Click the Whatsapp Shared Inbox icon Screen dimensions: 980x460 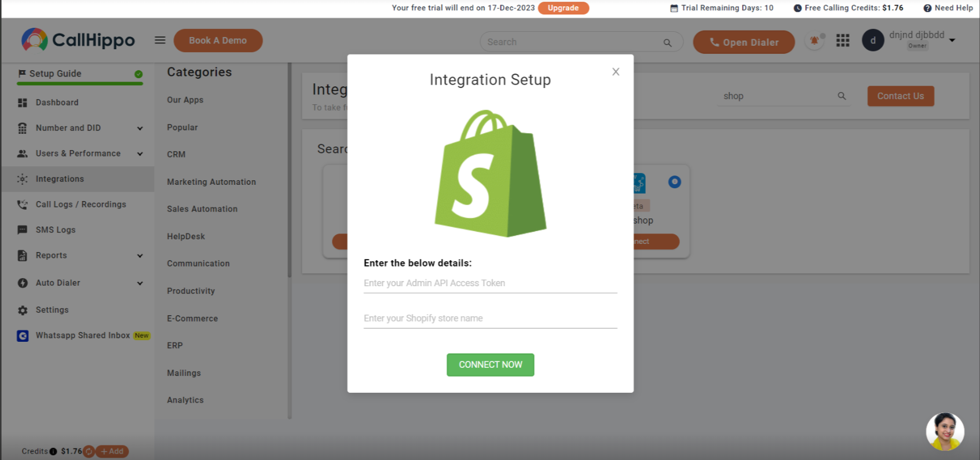[23, 335]
